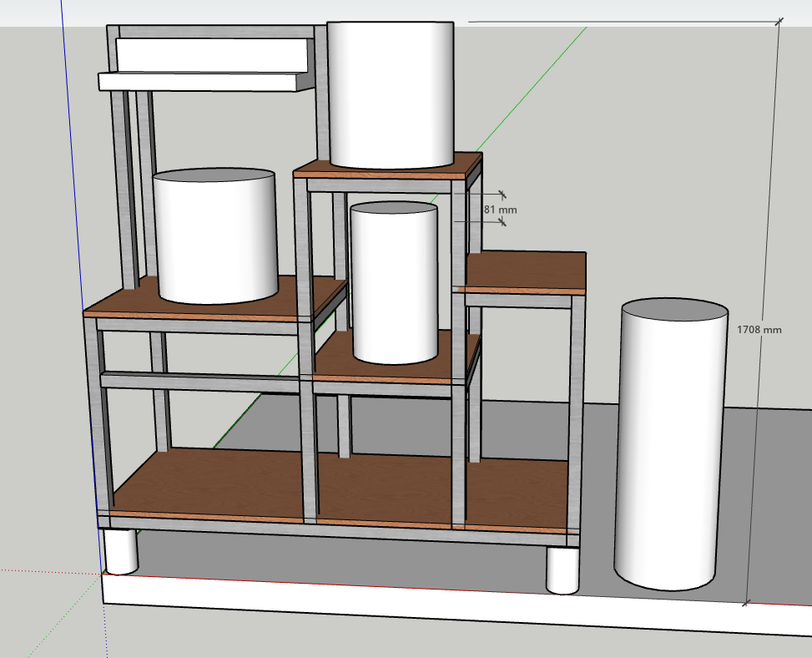Select the cylinder on the left middle shelf
This screenshot has height=658, width=812.
click(214, 238)
